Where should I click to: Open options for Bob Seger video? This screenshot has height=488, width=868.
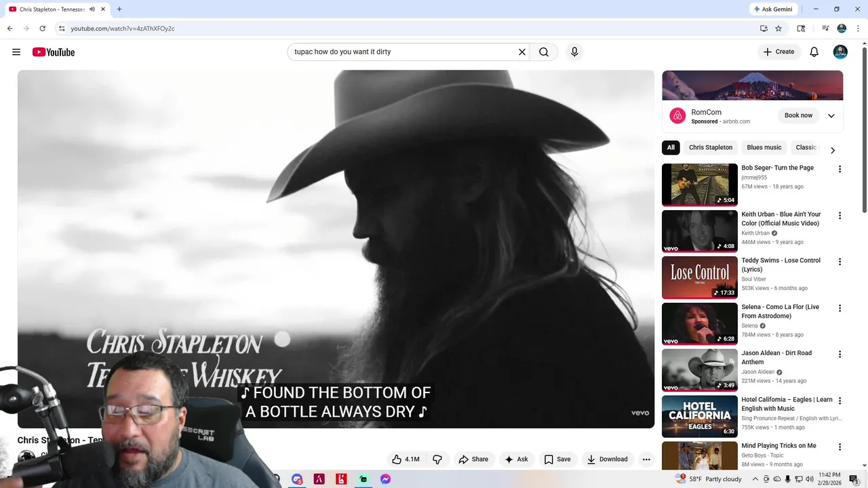coord(840,169)
